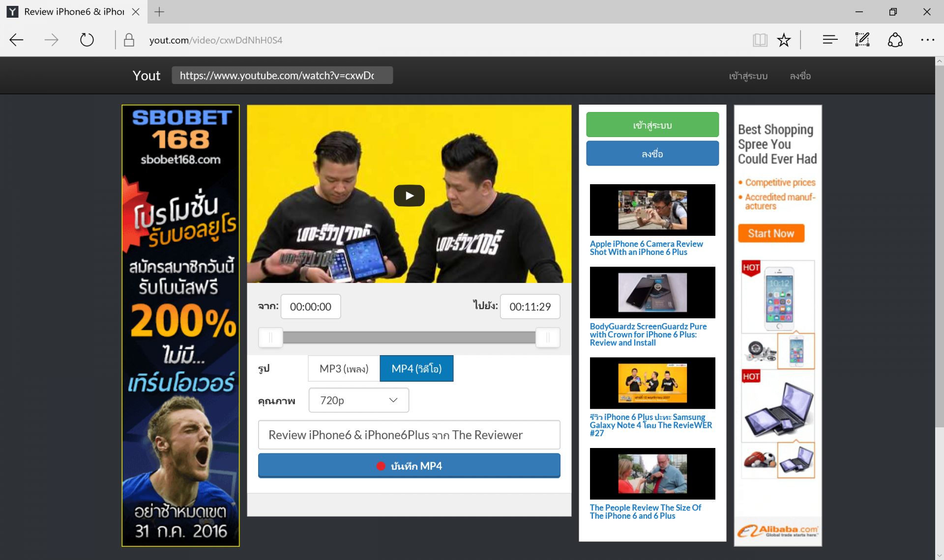This screenshot has height=560, width=944.
Task: Open The People Review iPhone size link
Action: tap(645, 512)
